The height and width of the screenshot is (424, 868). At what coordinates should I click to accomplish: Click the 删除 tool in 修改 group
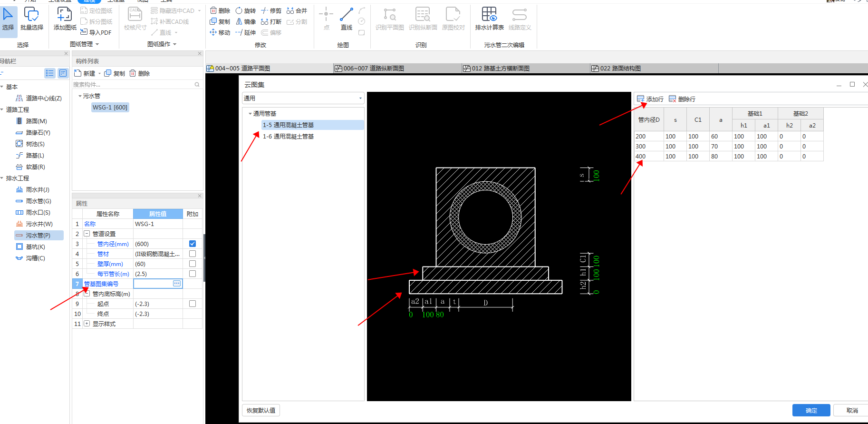(220, 10)
